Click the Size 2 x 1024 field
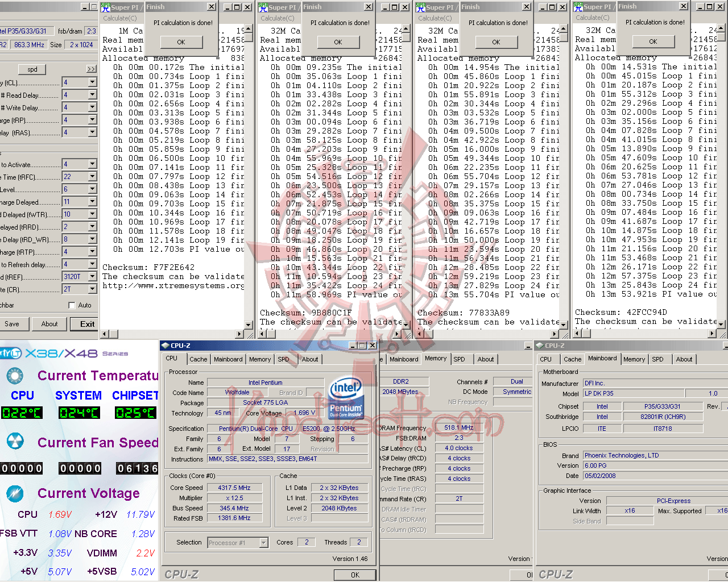Image resolution: width=728 pixels, height=582 pixels. tap(81, 45)
